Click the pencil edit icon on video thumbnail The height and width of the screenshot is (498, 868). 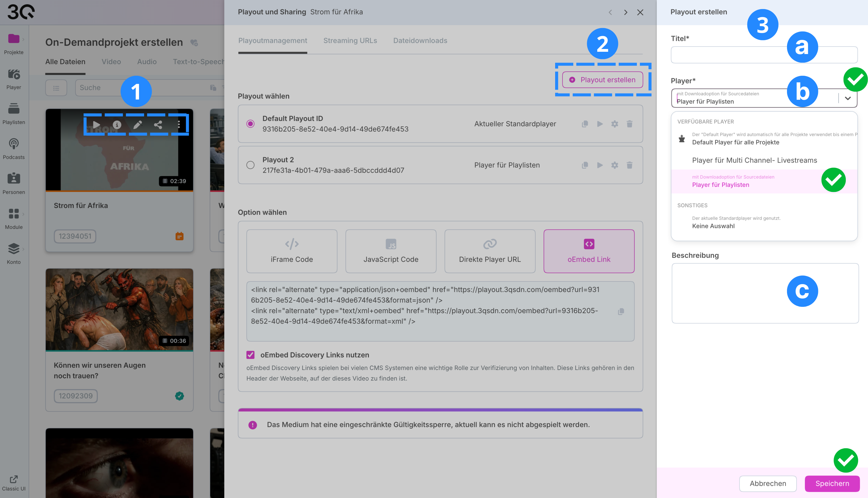(137, 125)
